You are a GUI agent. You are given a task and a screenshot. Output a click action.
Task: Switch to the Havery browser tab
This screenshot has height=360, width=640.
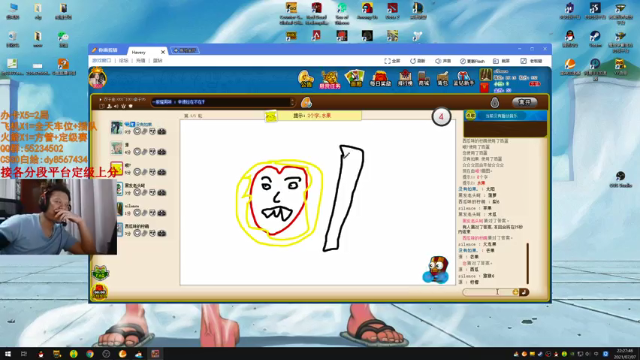(144, 52)
